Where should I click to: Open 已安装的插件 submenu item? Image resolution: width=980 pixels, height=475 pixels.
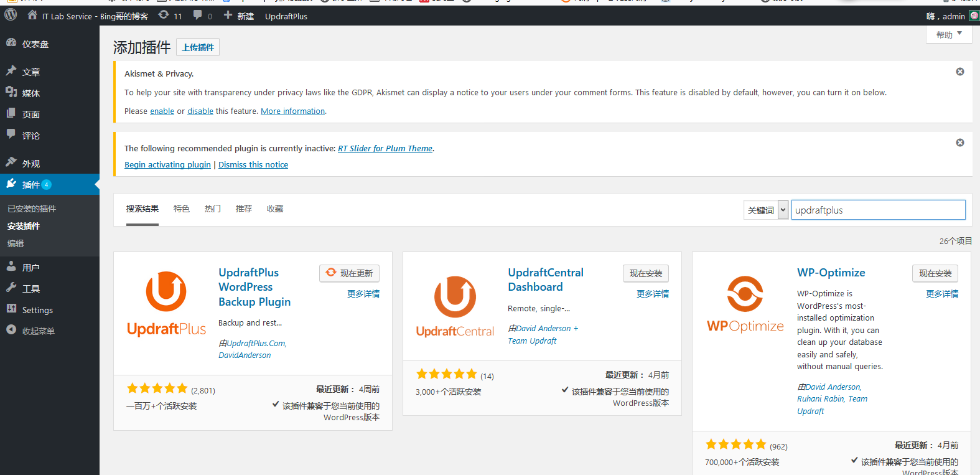(x=32, y=209)
